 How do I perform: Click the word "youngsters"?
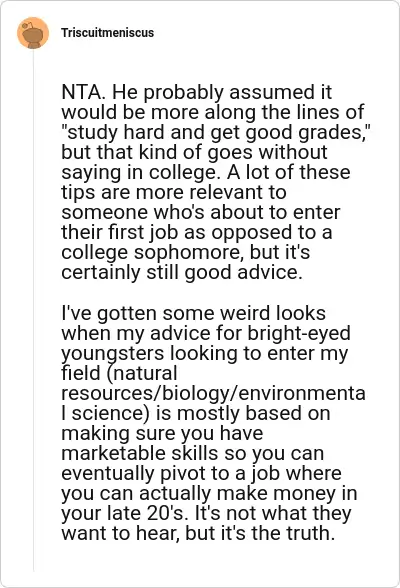[x=113, y=354]
